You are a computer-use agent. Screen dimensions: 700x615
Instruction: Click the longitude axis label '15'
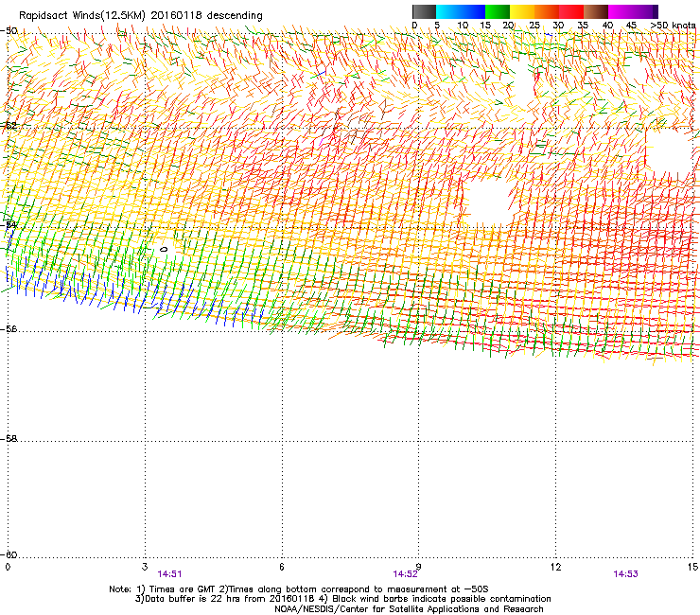[692, 567]
